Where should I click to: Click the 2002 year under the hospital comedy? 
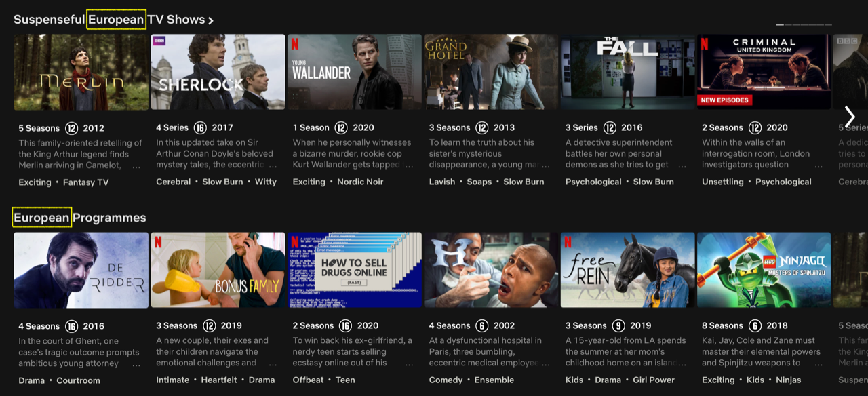pyautogui.click(x=505, y=326)
